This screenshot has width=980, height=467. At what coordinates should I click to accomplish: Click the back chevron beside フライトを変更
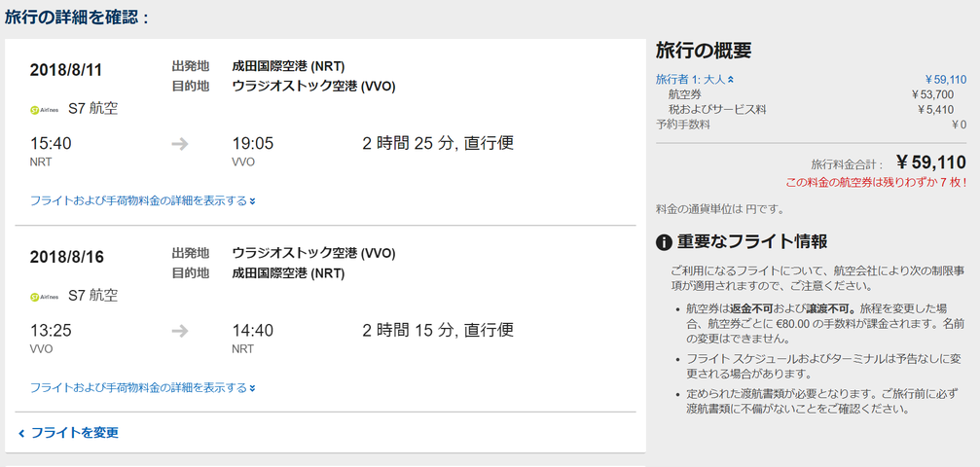point(21,433)
